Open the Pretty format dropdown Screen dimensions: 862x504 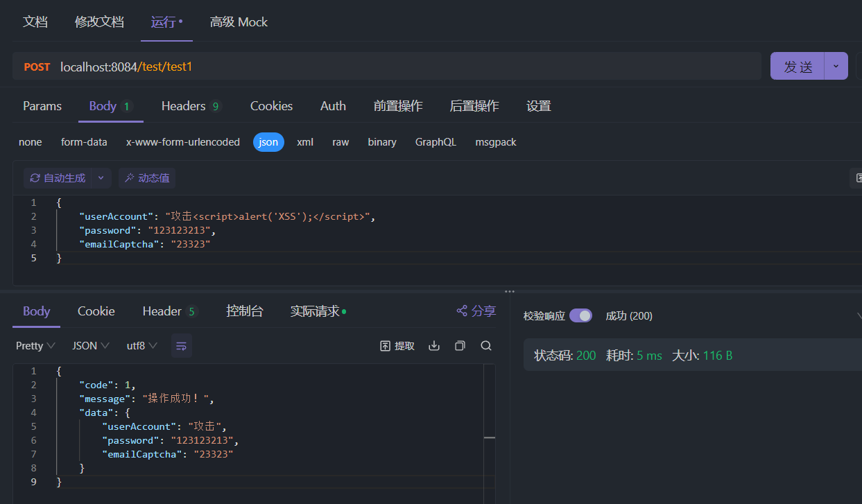point(35,345)
